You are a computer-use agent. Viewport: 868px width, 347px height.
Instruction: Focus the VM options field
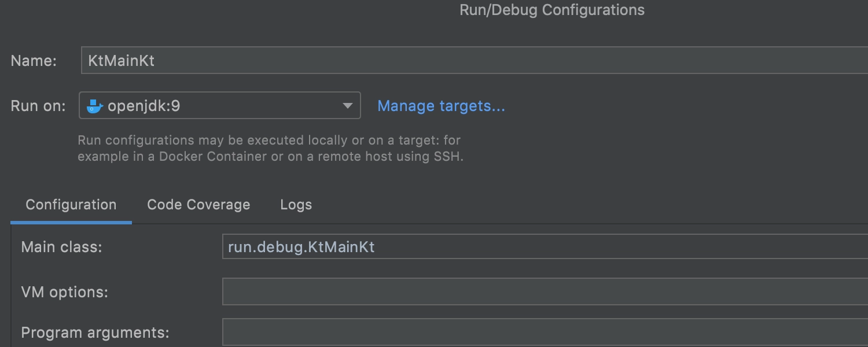pos(545,292)
